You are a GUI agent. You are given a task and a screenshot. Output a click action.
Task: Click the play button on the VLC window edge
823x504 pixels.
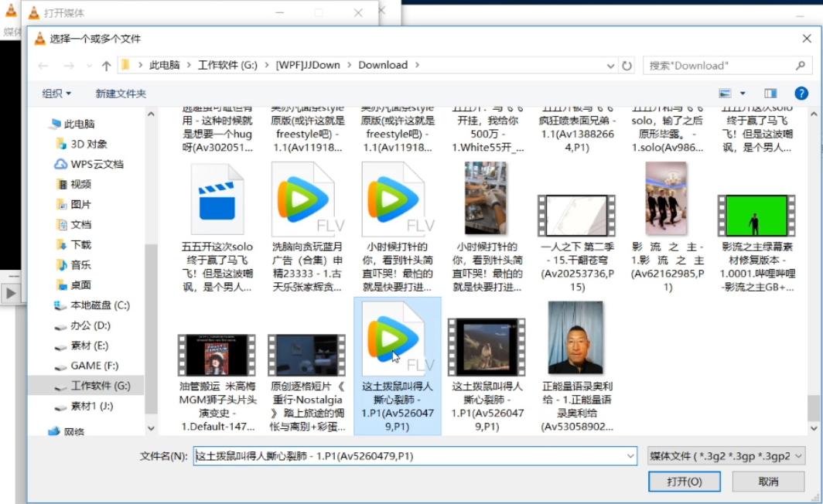(x=10, y=291)
